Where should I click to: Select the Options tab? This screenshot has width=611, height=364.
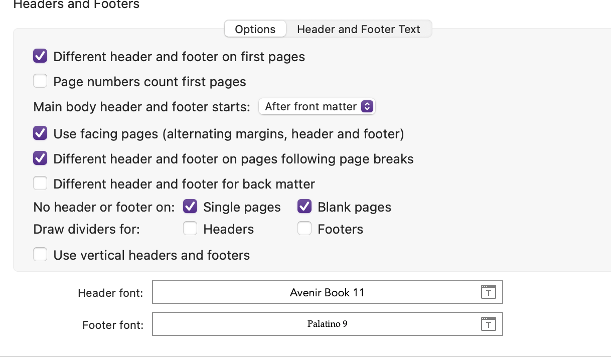tap(255, 29)
